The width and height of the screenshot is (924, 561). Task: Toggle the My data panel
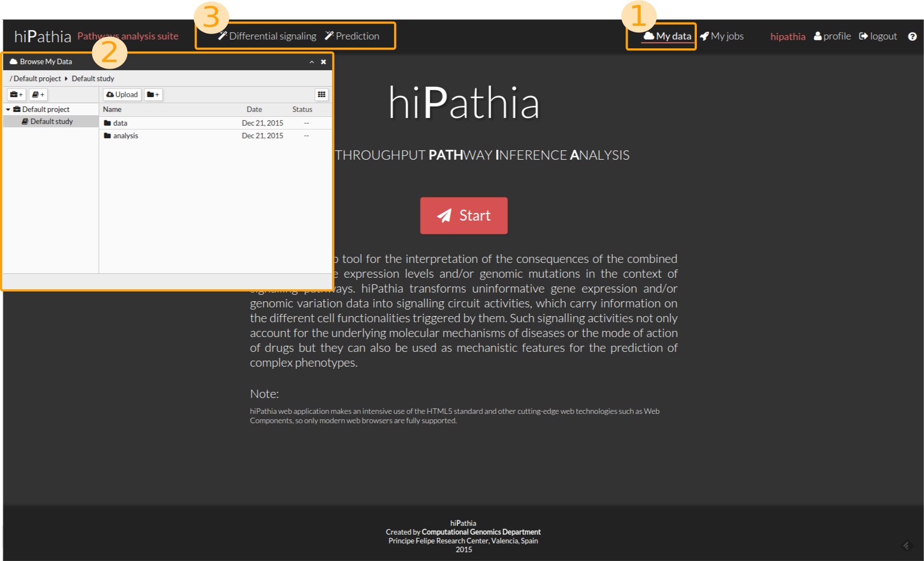pos(667,36)
